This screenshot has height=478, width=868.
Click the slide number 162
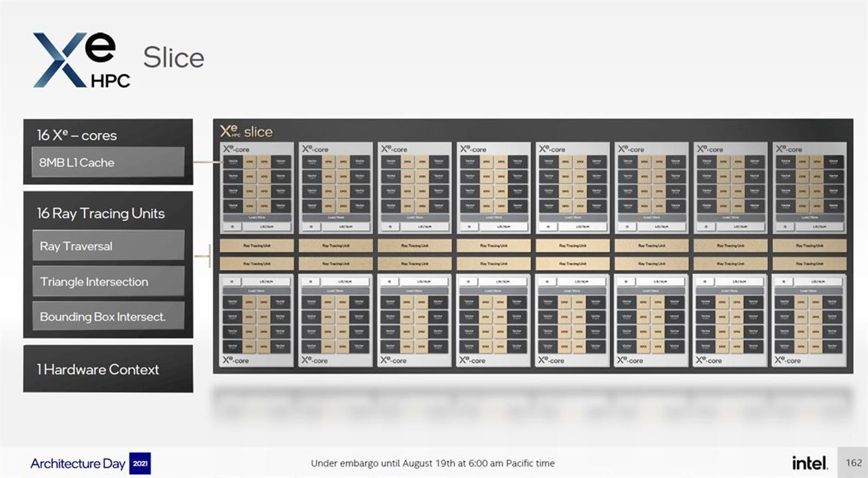tap(853, 462)
